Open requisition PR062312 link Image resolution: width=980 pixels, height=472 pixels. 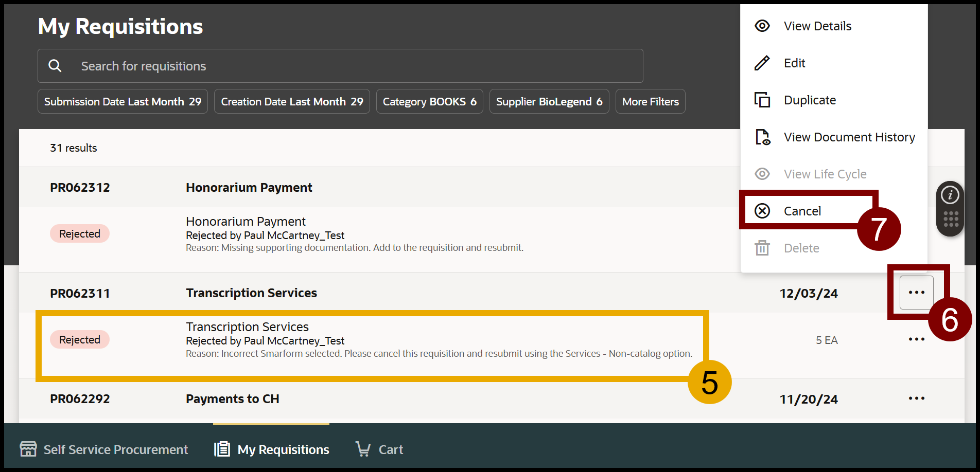tap(80, 188)
